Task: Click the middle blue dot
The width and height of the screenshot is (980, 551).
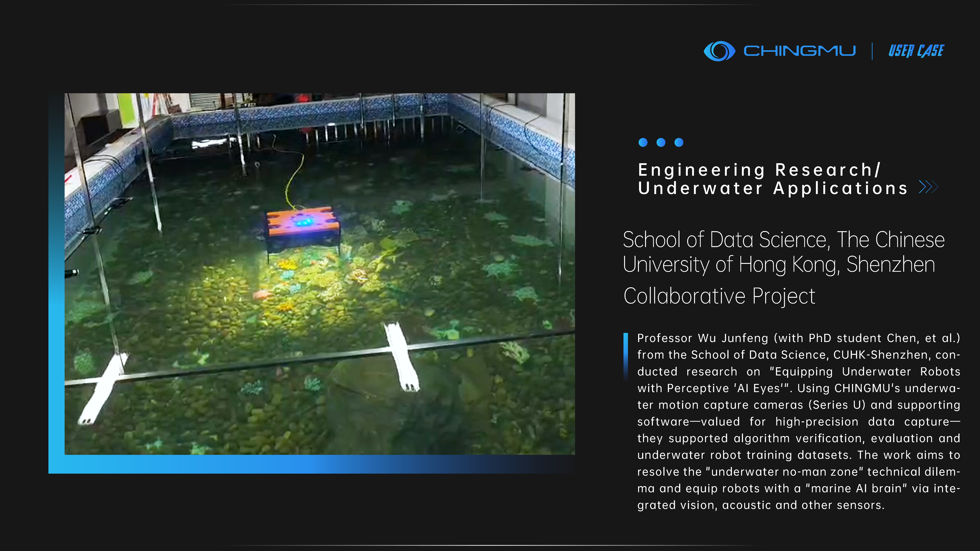Action: (x=661, y=142)
